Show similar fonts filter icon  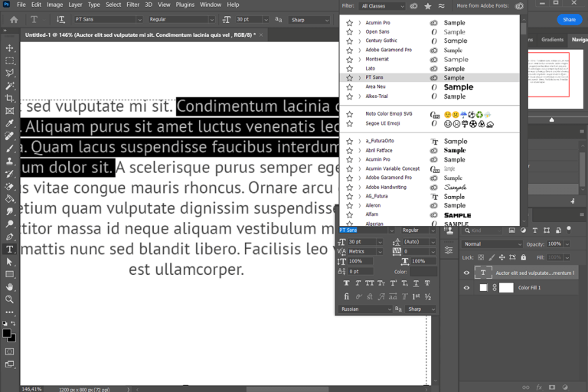pyautogui.click(x=441, y=6)
